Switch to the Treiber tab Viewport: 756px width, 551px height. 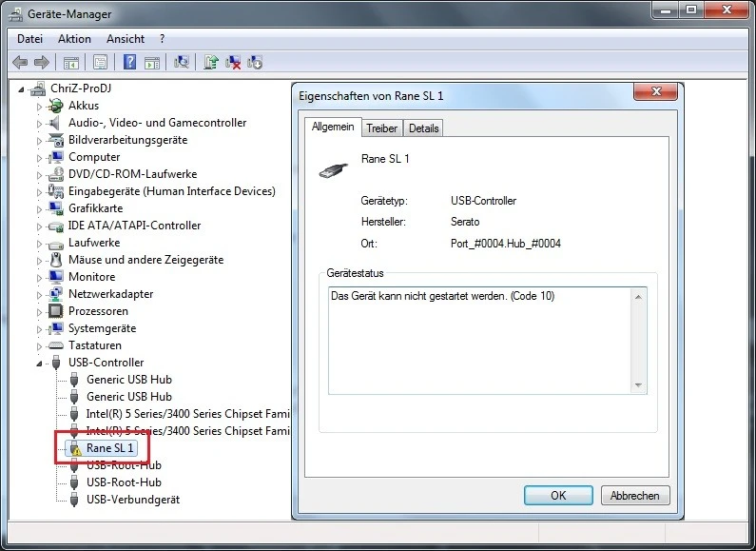point(381,128)
